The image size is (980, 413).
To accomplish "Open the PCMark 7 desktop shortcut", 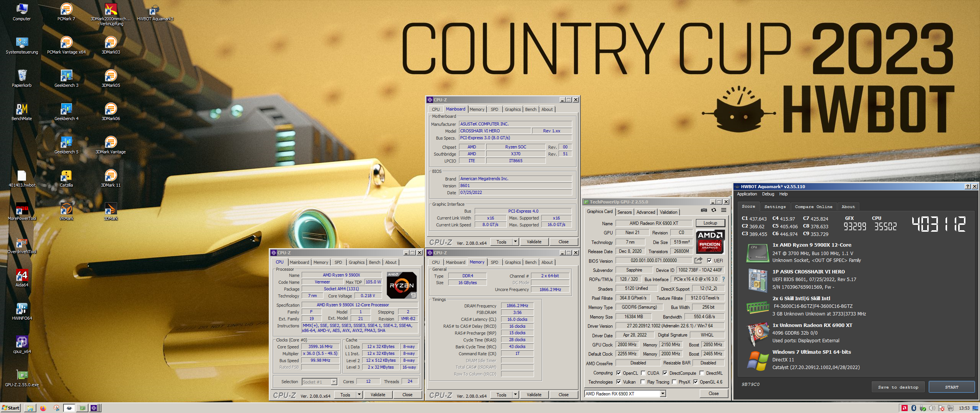I will point(66,11).
